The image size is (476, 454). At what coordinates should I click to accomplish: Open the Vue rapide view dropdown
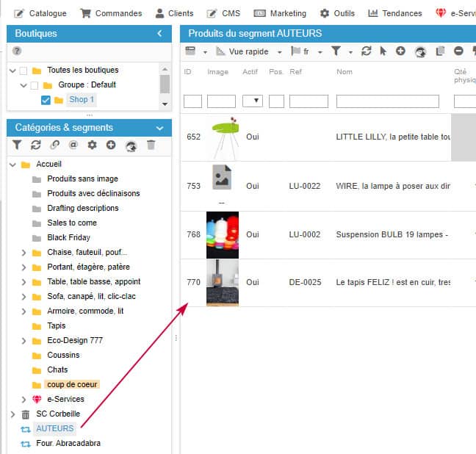coord(250,51)
